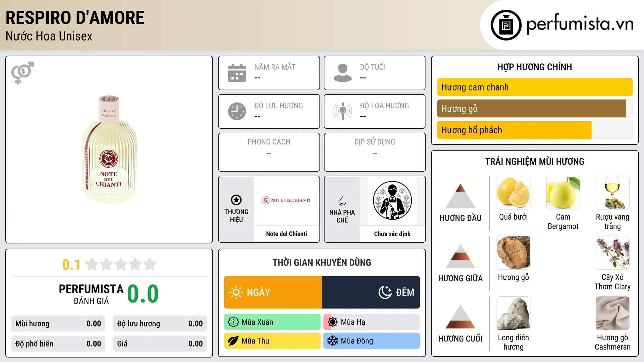Click the Độ lưu hương score row
644x362 pixels.
[x=160, y=324]
